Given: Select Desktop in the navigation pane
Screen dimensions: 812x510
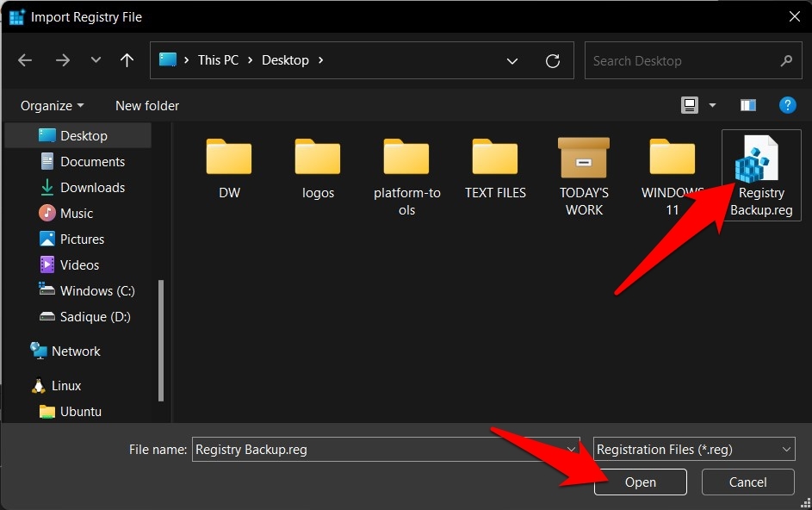Looking at the screenshot, I should [x=78, y=136].
